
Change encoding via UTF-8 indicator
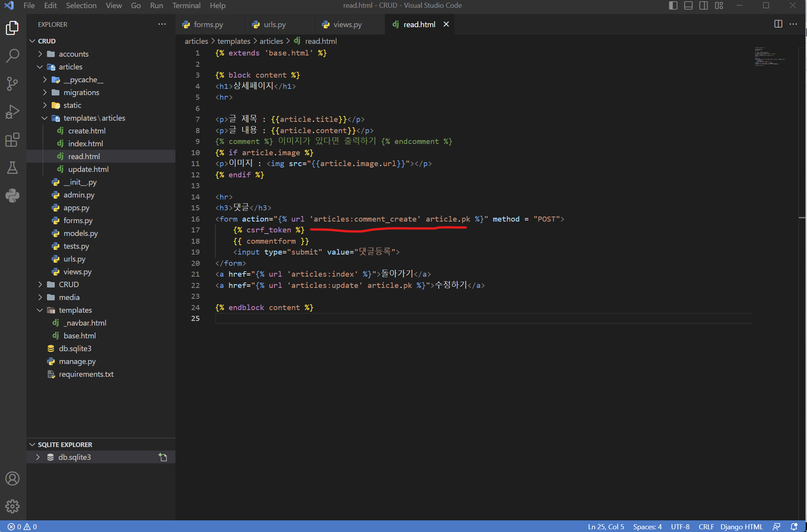click(x=680, y=527)
